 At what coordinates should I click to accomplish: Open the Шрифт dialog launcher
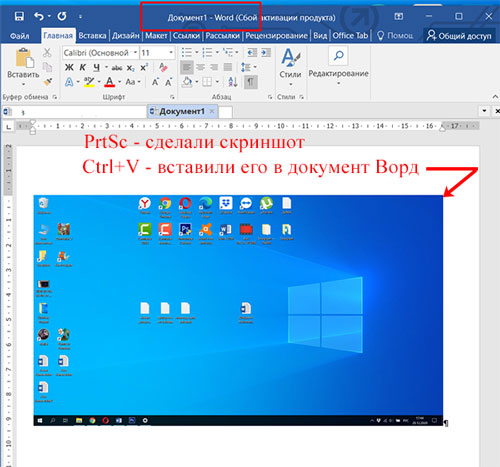pos(172,97)
